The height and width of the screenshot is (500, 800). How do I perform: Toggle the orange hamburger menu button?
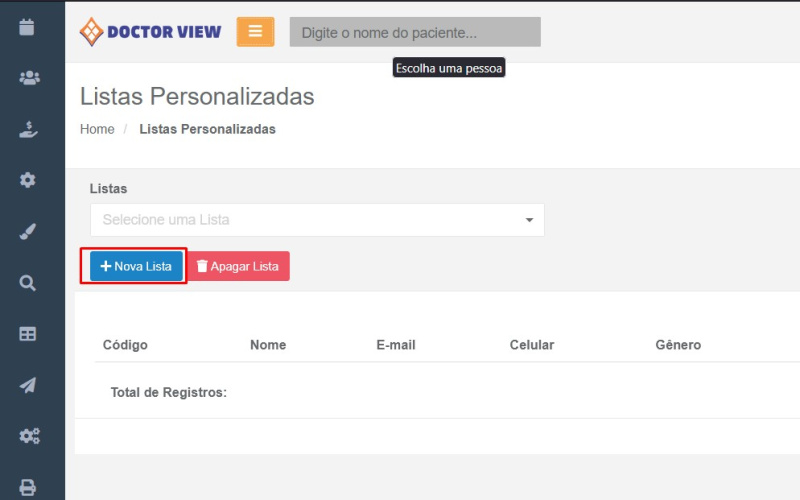pyautogui.click(x=255, y=32)
